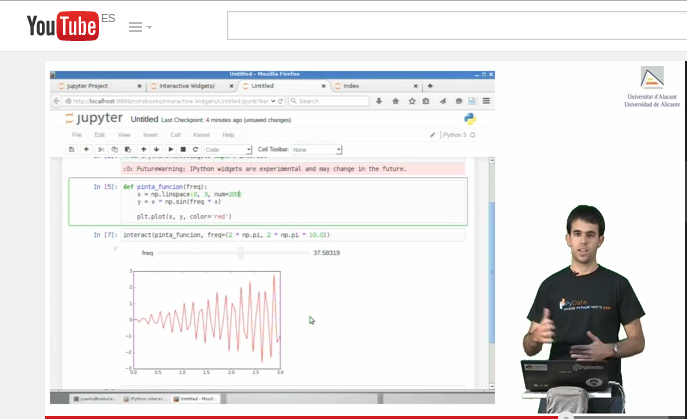Click the localhost URL address bar
The image size is (687, 419).
(x=170, y=101)
